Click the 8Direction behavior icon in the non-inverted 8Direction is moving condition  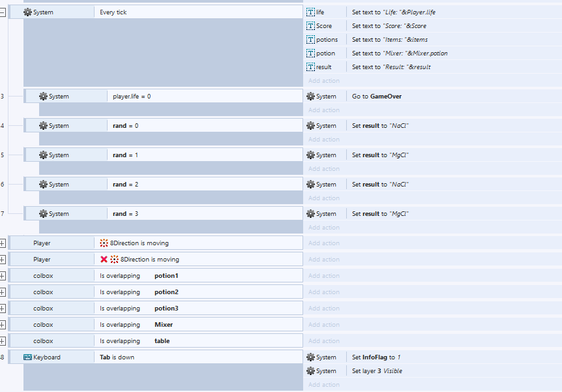coord(104,243)
